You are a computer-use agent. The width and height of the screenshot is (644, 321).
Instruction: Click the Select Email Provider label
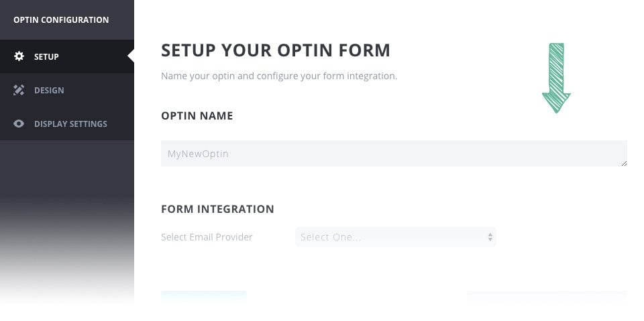(x=207, y=237)
